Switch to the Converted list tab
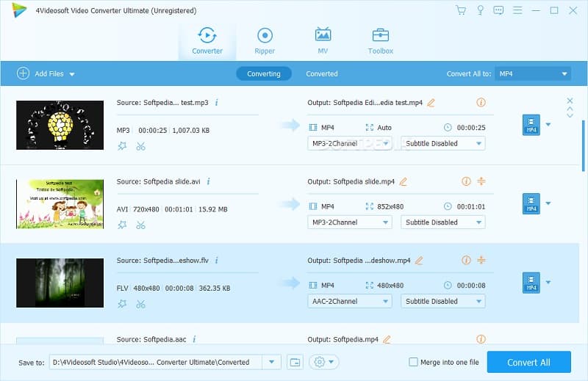 click(322, 73)
